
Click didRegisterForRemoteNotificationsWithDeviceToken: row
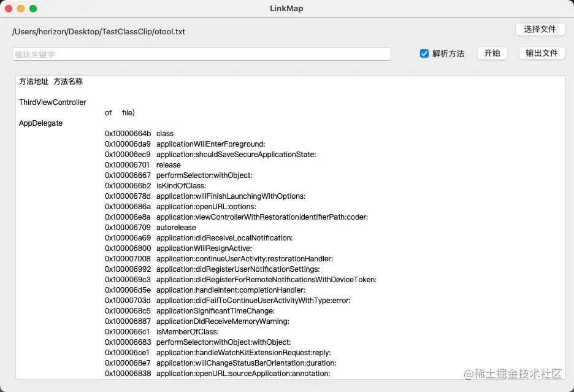(x=241, y=280)
